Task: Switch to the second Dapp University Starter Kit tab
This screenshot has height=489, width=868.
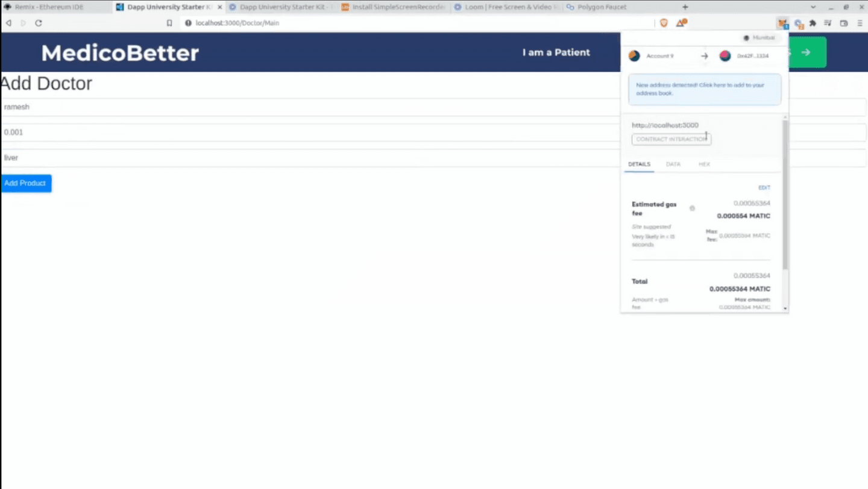Action: (281, 7)
